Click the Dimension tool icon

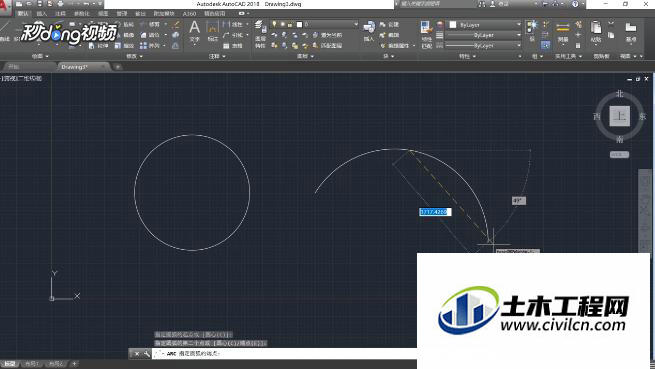pos(213,28)
